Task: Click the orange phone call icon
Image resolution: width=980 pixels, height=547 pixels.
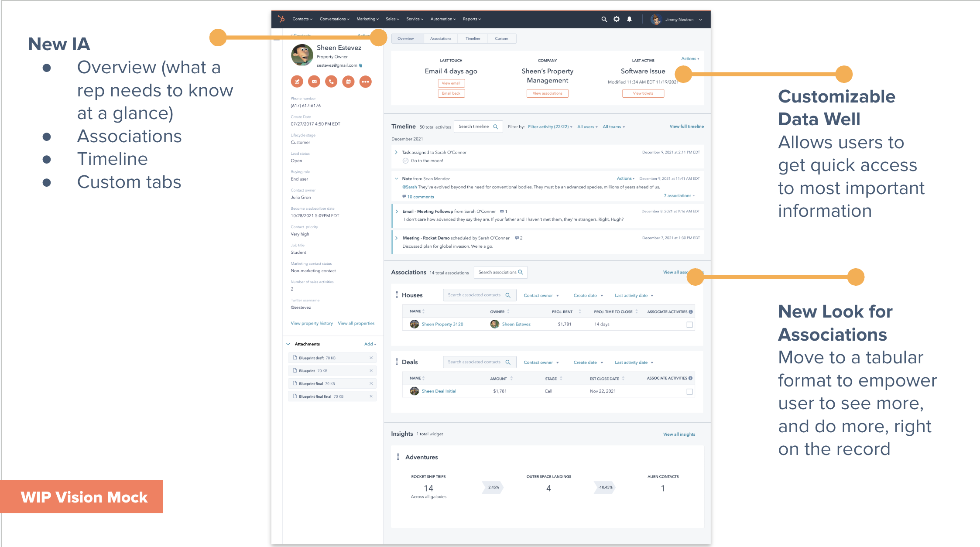Action: tap(331, 82)
